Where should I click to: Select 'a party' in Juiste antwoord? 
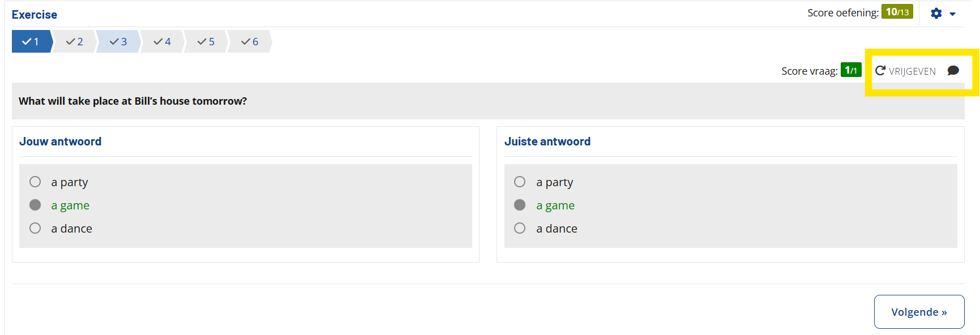(x=520, y=182)
